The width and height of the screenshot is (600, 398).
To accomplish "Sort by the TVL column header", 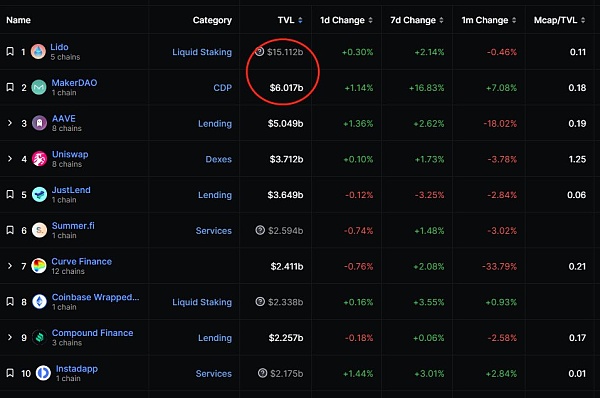I will click(x=290, y=20).
